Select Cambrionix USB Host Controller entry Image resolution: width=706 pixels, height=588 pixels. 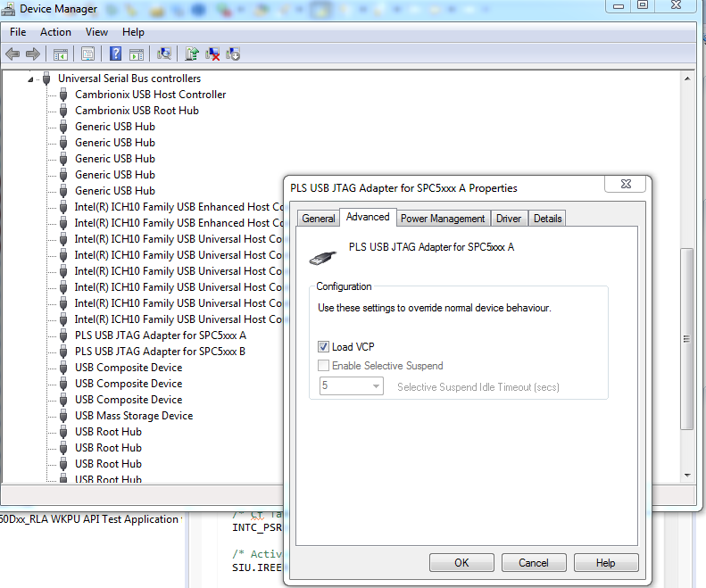coord(150,95)
